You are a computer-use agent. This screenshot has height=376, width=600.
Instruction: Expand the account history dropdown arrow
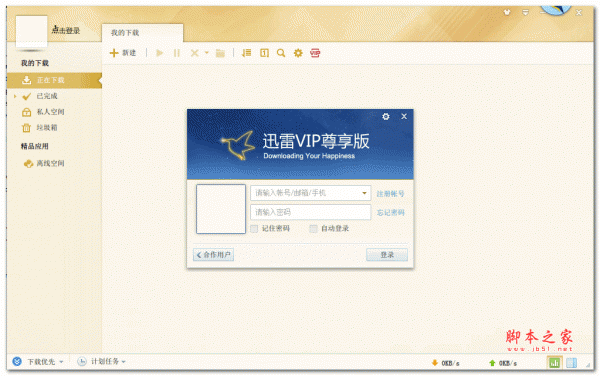pyautogui.click(x=364, y=193)
